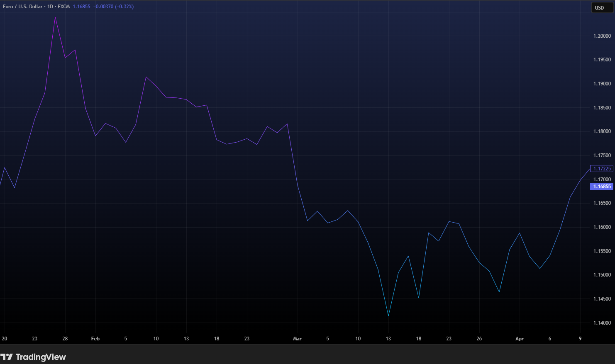615x364 pixels.
Task: Select the Apr label on the time axis
Action: [519, 339]
